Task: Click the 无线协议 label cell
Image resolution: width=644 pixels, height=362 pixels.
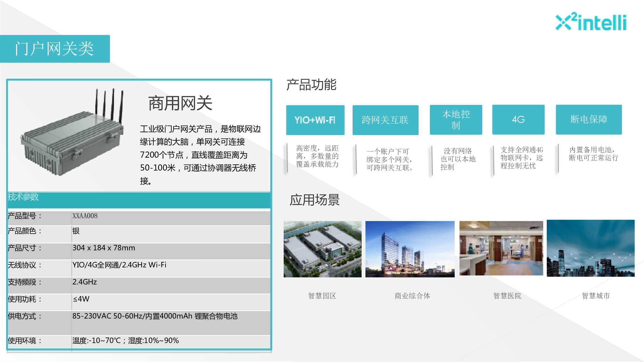Action: [39, 268]
